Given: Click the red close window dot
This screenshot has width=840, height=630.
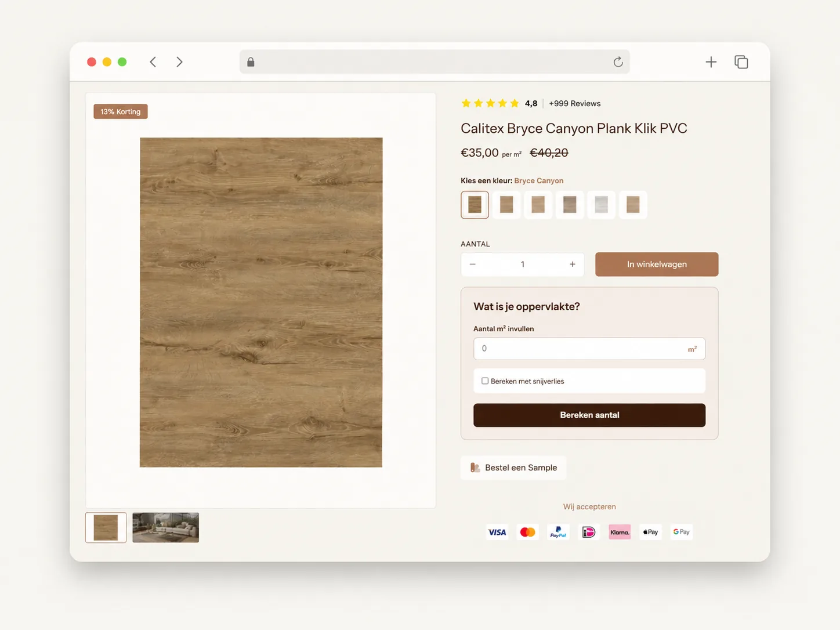Looking at the screenshot, I should pyautogui.click(x=92, y=62).
